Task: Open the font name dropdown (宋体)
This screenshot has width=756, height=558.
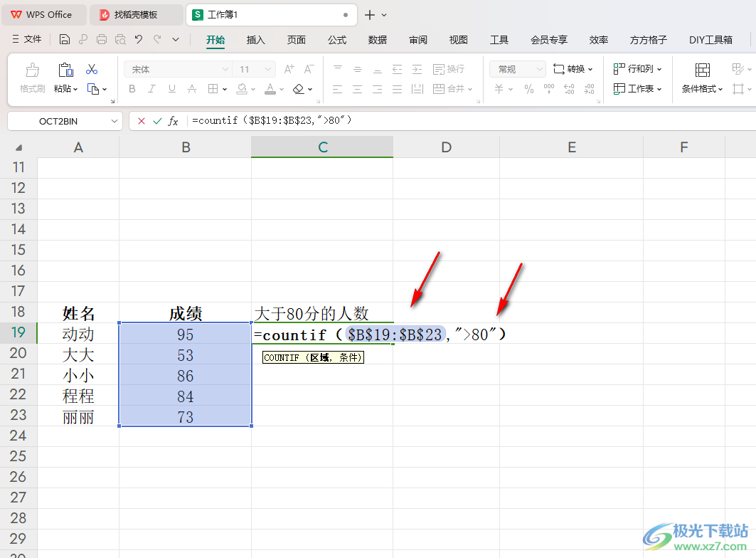Action: 225,70
